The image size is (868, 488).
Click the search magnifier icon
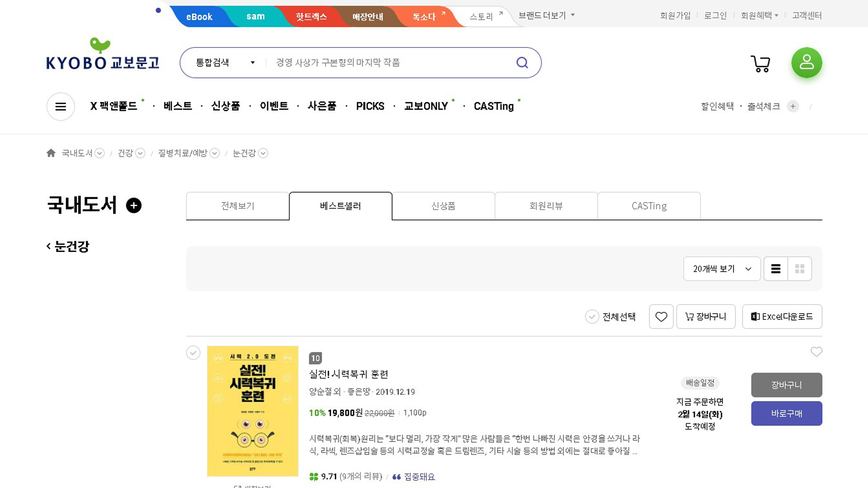point(522,62)
